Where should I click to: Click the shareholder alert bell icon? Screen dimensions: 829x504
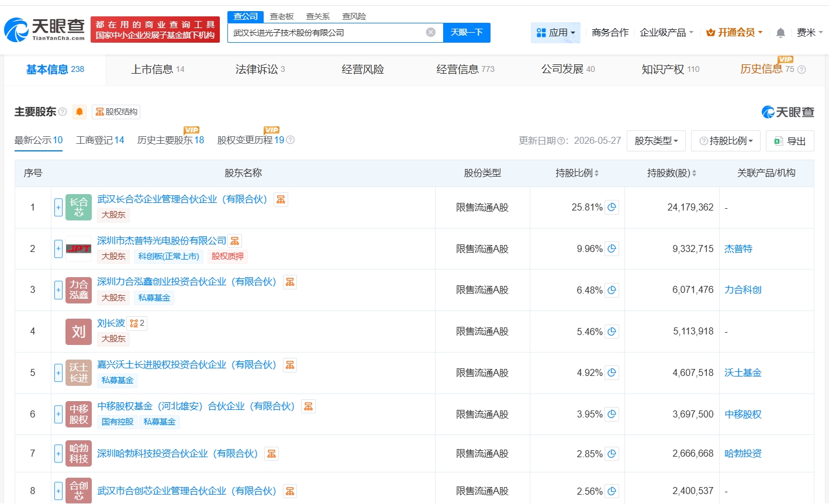tap(80, 112)
